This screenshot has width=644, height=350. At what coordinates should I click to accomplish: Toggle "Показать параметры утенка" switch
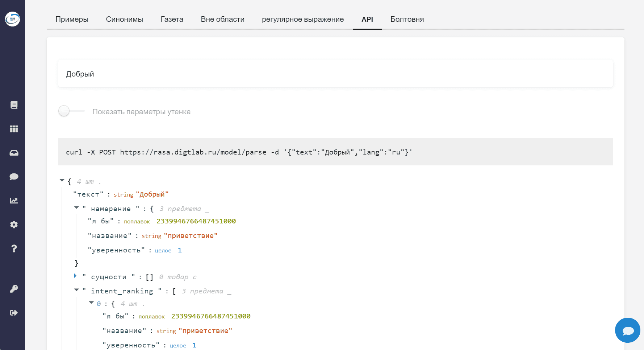point(71,111)
